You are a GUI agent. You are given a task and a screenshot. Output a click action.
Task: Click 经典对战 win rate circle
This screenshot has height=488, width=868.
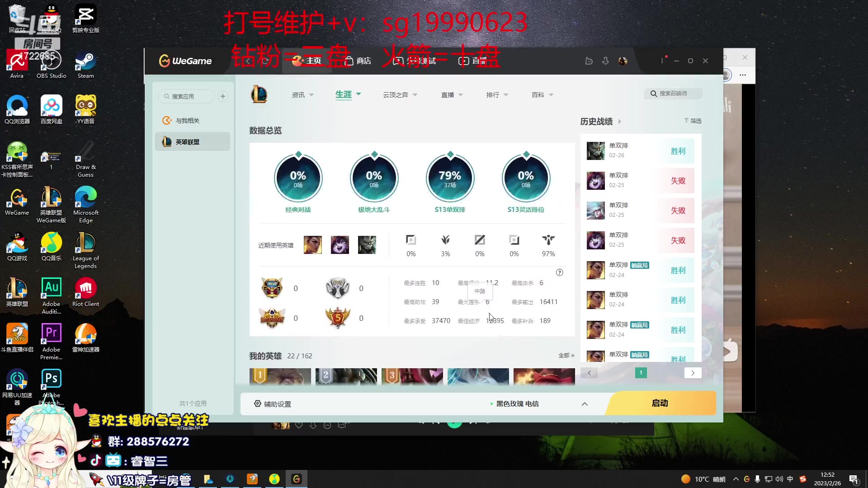coord(298,178)
